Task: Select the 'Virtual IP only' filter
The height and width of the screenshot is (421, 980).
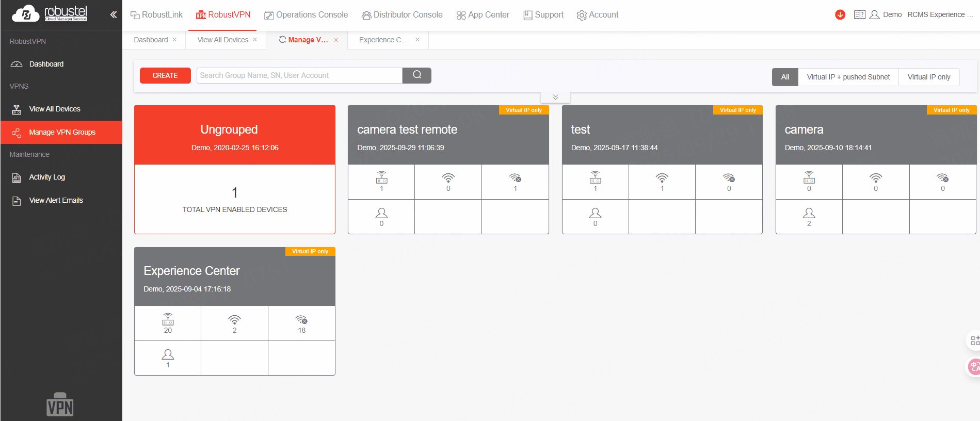Action: click(928, 77)
